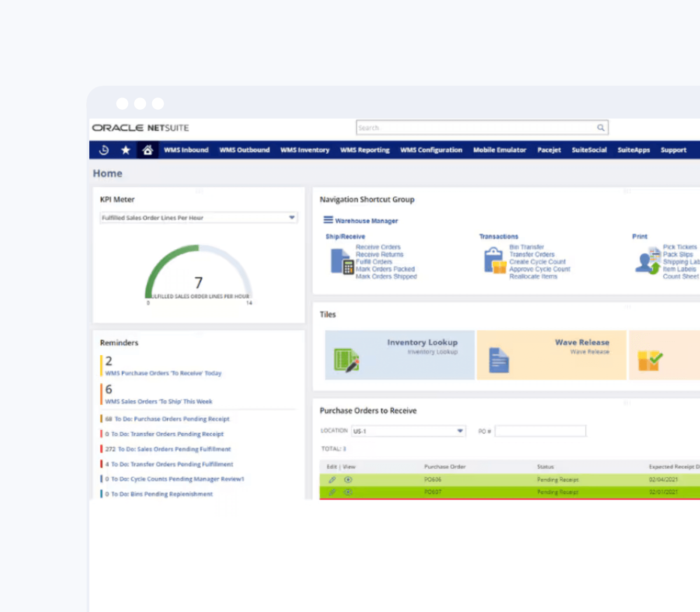
Task: Click the Wave Release document icon
Action: [499, 360]
